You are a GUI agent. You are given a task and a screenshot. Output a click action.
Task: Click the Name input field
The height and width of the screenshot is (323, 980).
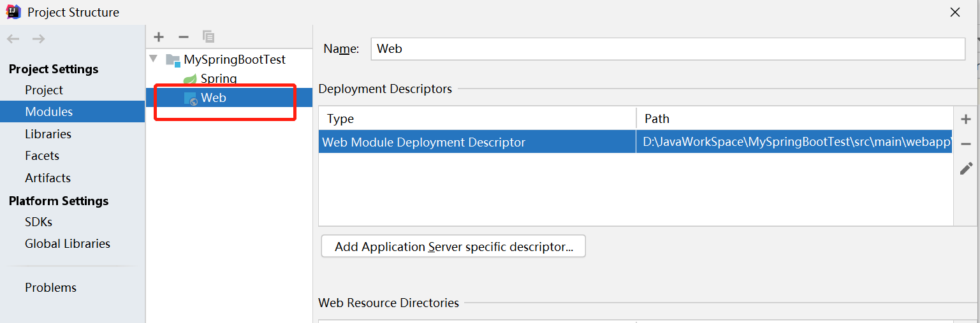point(668,49)
